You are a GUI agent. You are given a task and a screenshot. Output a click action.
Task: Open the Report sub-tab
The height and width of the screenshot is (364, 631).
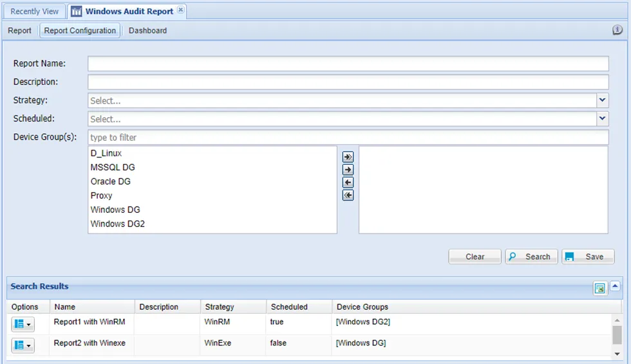(x=19, y=30)
